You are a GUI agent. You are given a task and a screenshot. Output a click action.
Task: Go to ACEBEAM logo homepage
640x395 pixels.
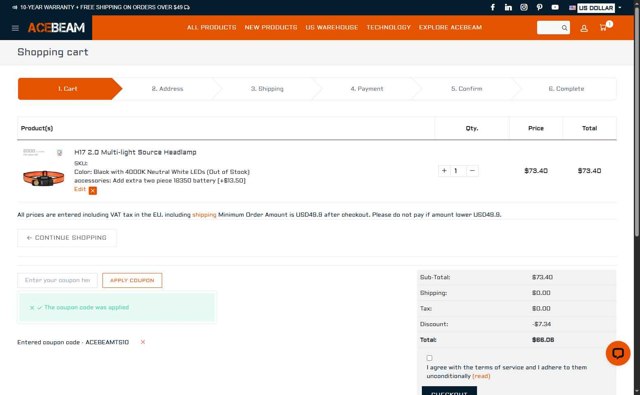(x=56, y=28)
